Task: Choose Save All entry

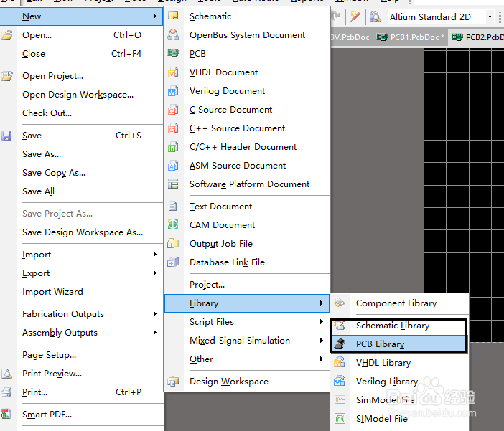Action: [x=82, y=191]
